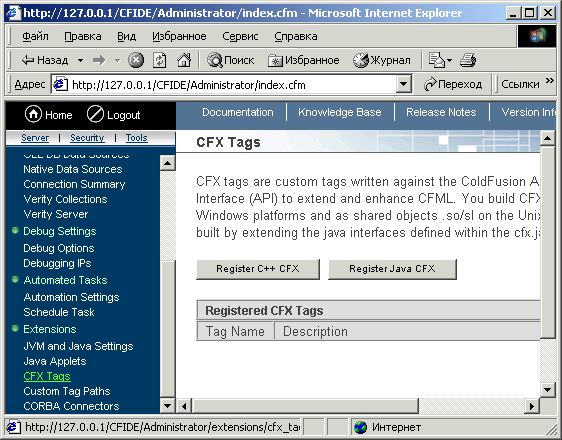Collapse the Debug Settings section bullet
The height and width of the screenshot is (440, 562).
pos(15,230)
